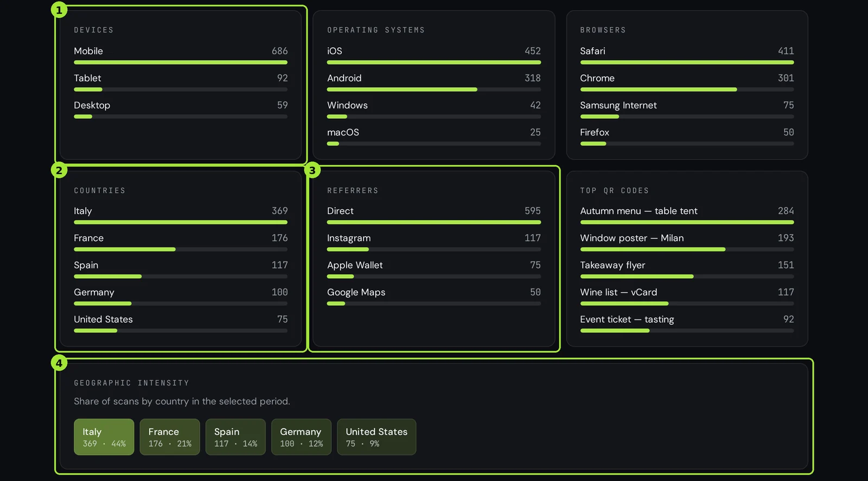
Task: Click the Geographic Intensity heading
Action: click(x=132, y=383)
